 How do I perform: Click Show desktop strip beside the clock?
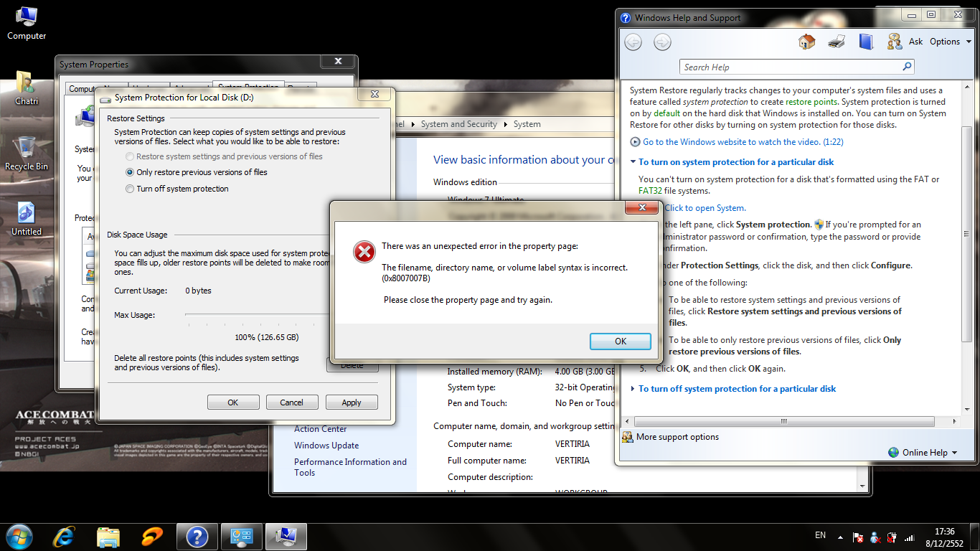click(975, 537)
